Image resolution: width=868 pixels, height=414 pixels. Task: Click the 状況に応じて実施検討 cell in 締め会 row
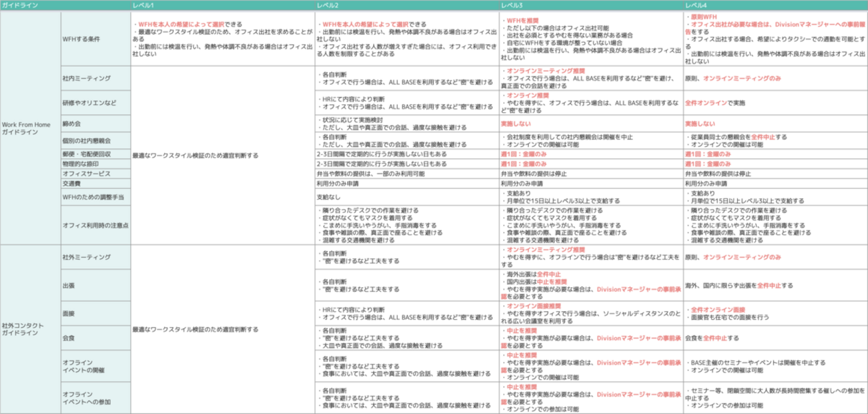tap(407, 124)
